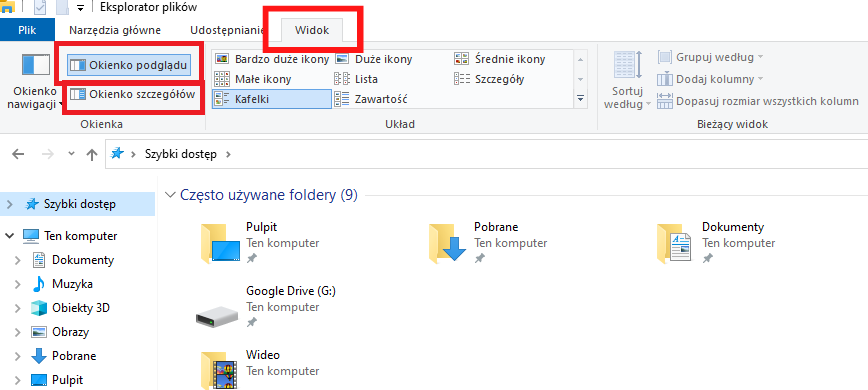Collapse Często używane foldery group
The image size is (868, 390).
(170, 195)
